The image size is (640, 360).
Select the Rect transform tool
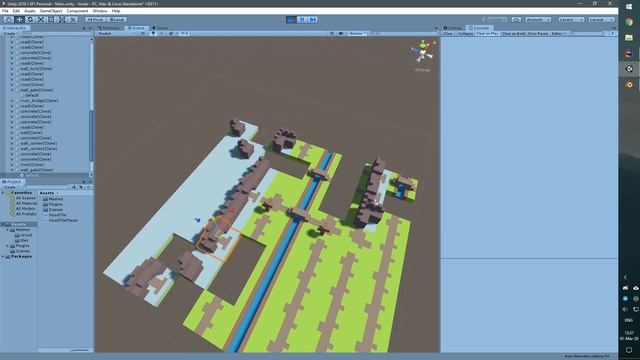(51, 19)
